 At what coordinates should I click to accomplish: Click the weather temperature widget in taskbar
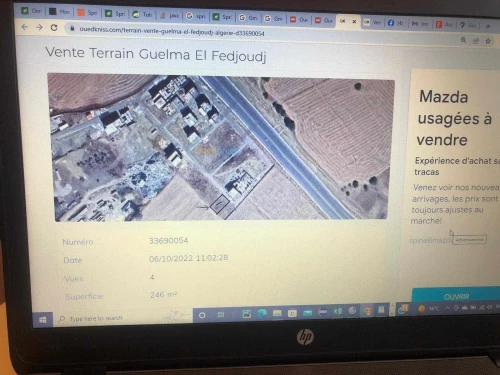click(429, 309)
